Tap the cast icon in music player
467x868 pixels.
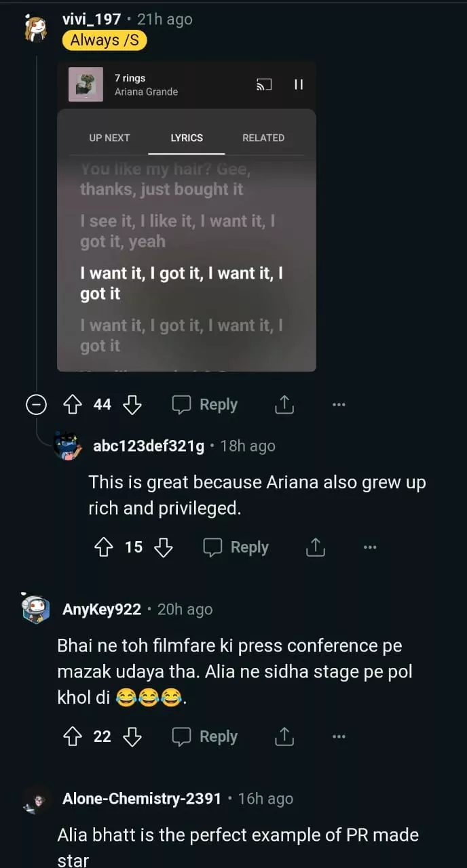(263, 85)
